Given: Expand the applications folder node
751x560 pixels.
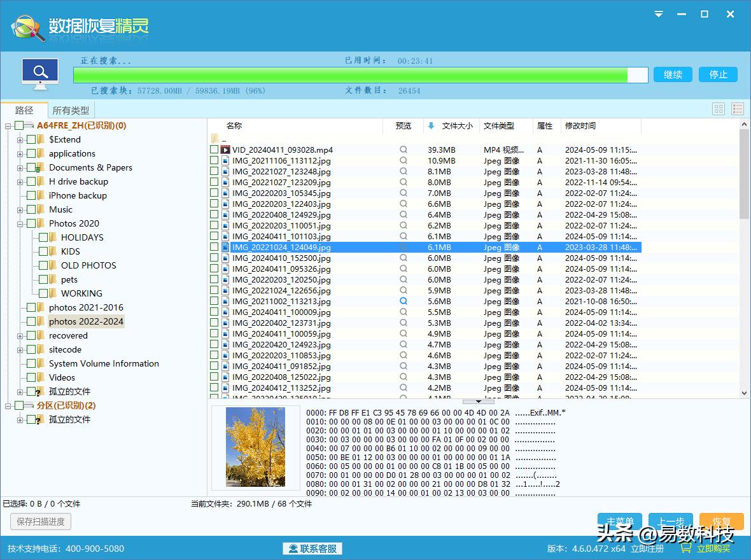Looking at the screenshot, I should (x=20, y=154).
